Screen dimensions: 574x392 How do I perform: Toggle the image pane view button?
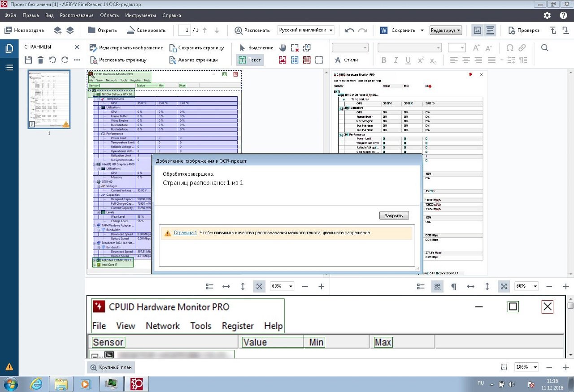477,30
